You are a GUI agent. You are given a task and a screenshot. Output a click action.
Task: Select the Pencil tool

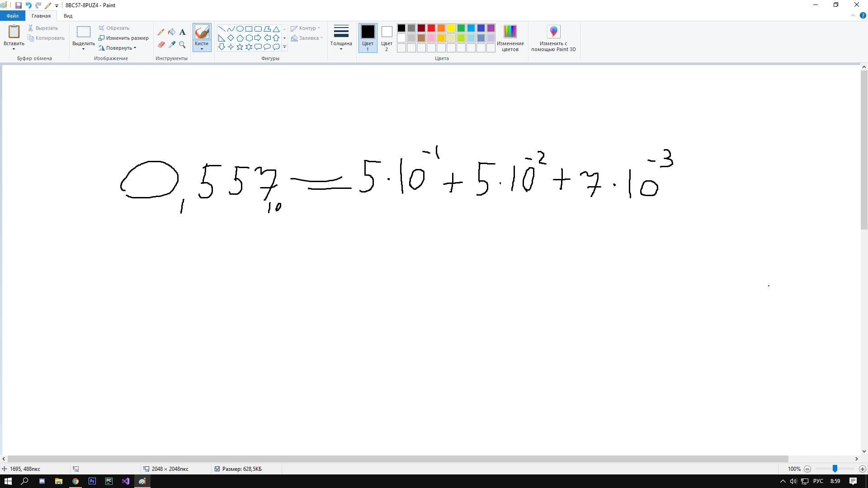tap(161, 32)
